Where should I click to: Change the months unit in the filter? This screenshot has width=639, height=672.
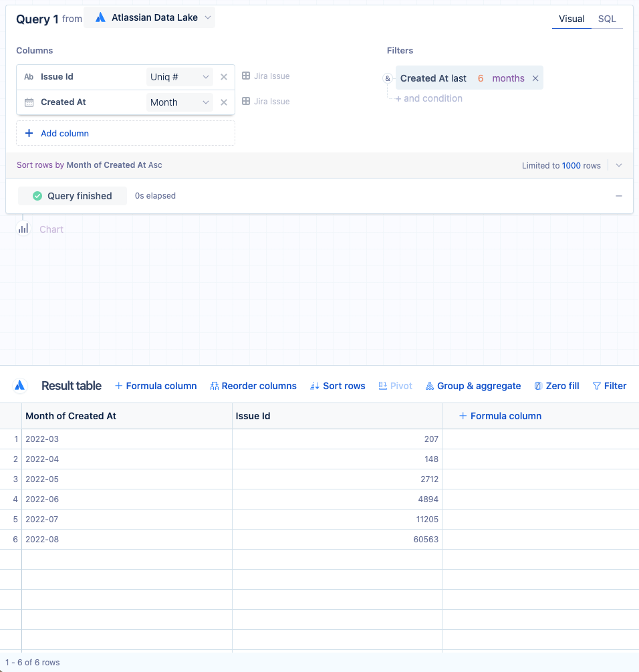[509, 78]
